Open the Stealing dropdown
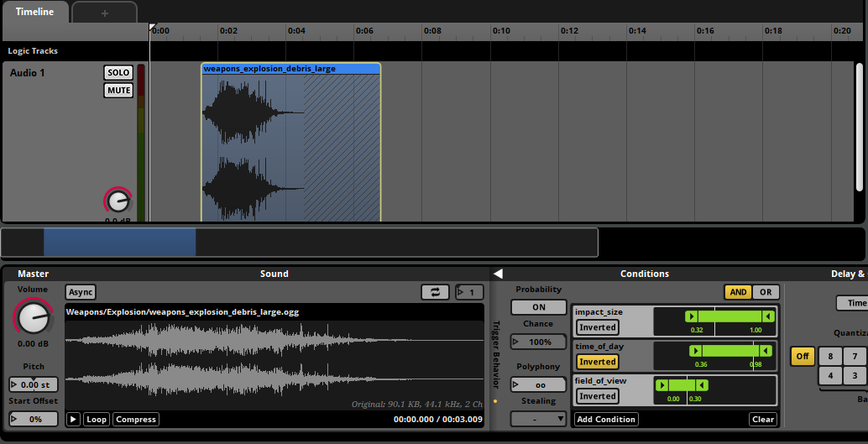Screen dimensions: 868x444 (x=538, y=418)
